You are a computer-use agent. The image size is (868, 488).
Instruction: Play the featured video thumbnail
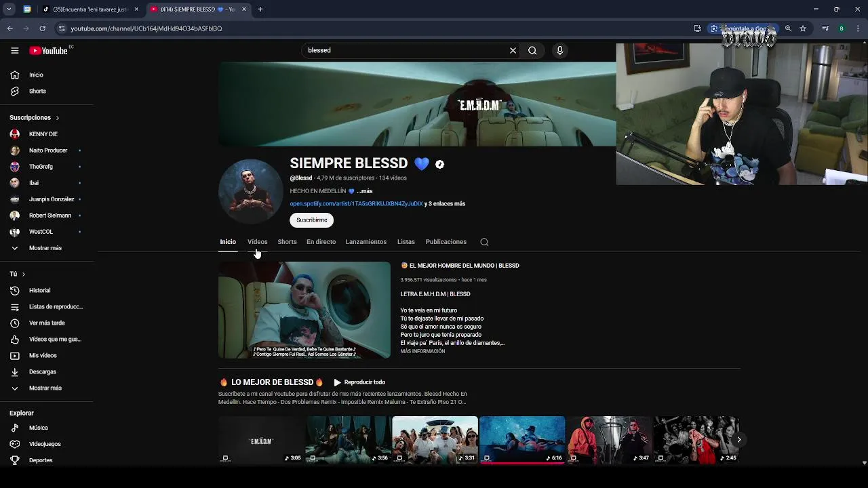click(x=304, y=310)
